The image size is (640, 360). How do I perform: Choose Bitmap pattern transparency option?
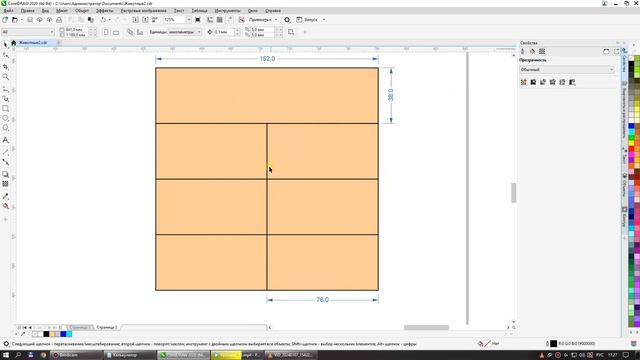[562, 82]
